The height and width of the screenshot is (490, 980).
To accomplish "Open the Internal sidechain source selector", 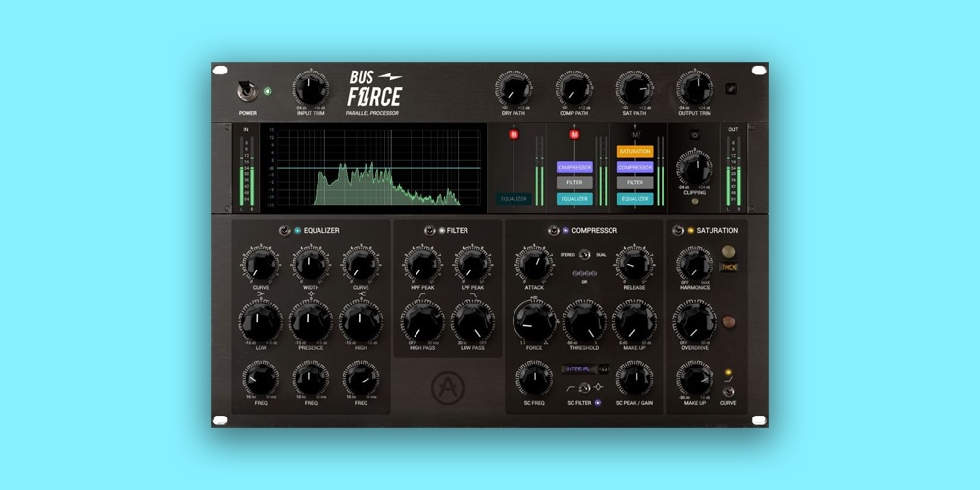I will (578, 368).
